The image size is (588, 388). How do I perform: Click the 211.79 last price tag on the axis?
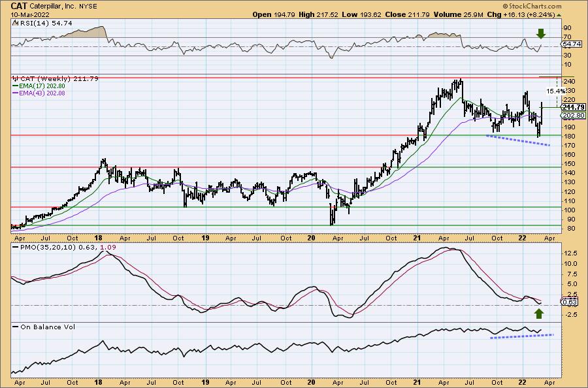[x=574, y=107]
